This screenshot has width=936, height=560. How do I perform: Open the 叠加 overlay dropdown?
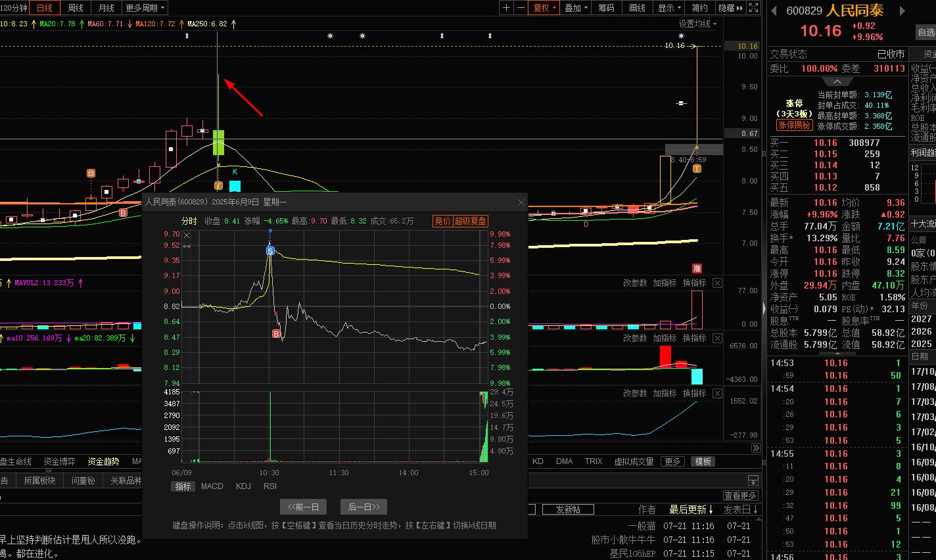click(x=576, y=8)
